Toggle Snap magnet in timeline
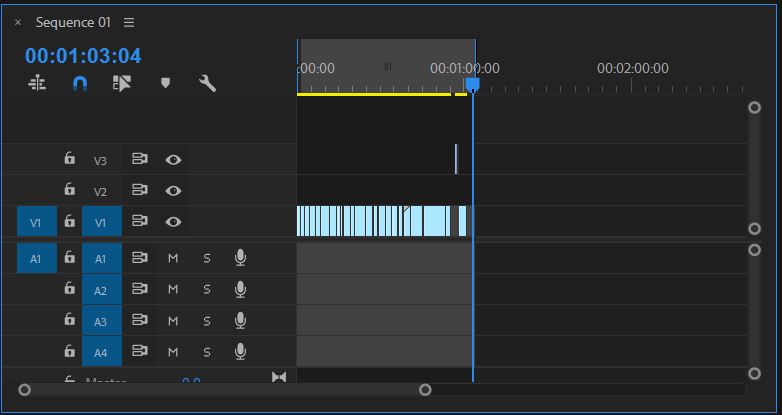Viewport: 782px width, 415px height. (x=80, y=83)
